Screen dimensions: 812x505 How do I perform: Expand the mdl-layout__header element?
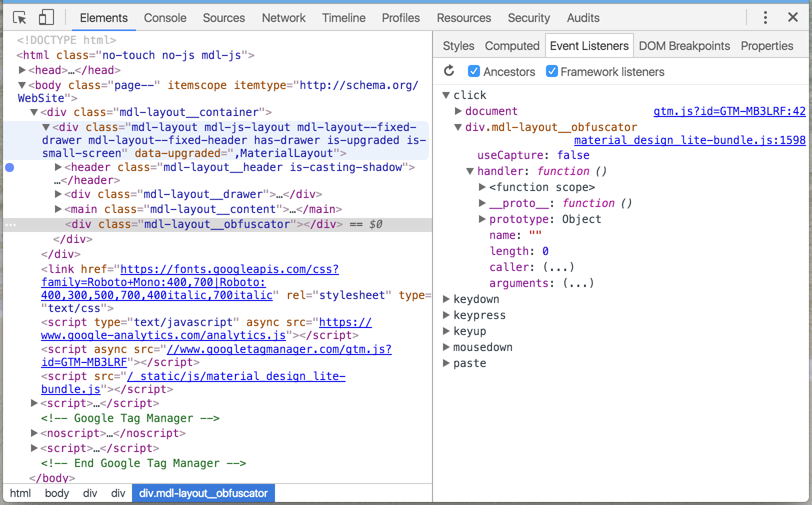pyautogui.click(x=58, y=167)
